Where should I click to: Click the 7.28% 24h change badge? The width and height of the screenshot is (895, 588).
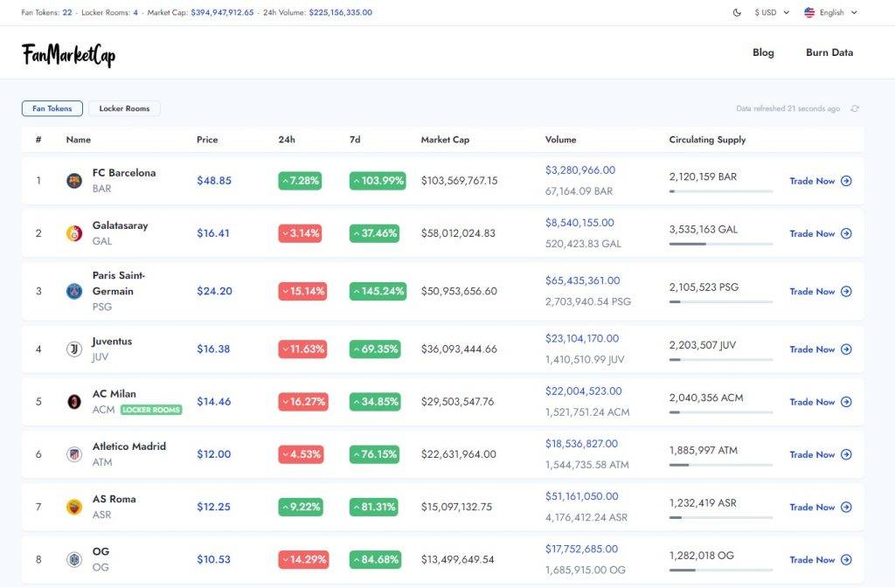[x=300, y=181]
